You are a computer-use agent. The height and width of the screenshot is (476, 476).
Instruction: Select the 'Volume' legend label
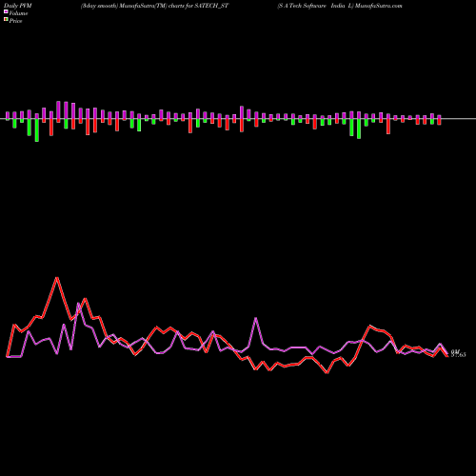coord(18,13)
